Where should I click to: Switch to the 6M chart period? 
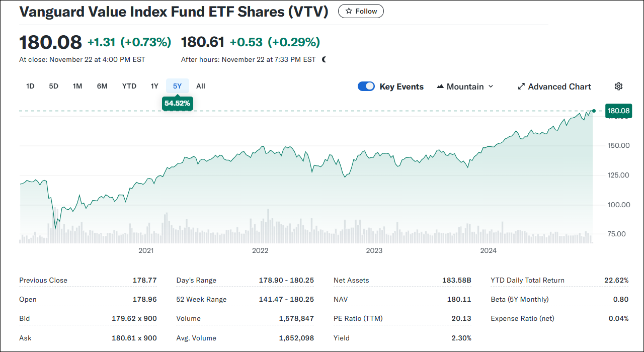click(x=102, y=86)
